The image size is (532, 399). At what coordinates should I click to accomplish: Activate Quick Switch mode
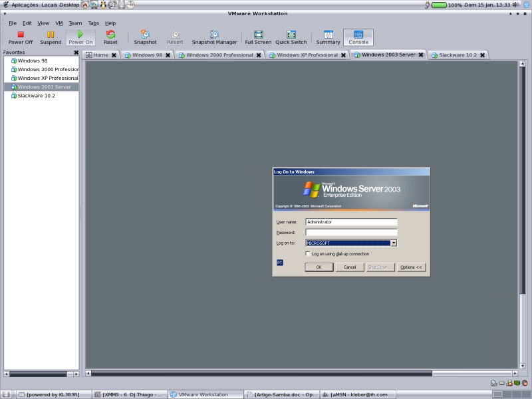click(x=291, y=37)
